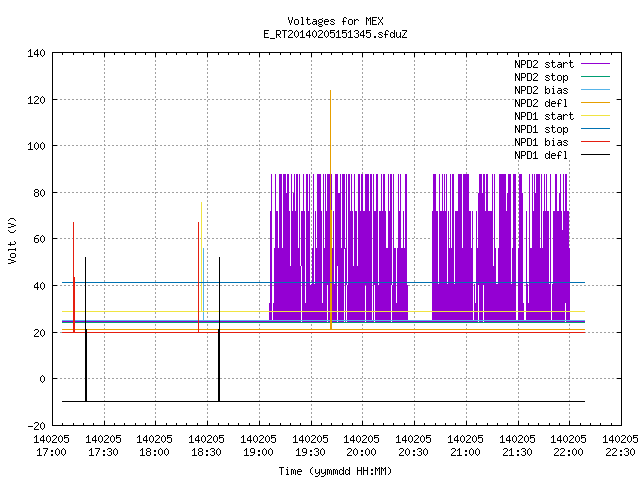Click the 20:30 time tick label
Viewport: 640px width, 480px height.
(413, 452)
